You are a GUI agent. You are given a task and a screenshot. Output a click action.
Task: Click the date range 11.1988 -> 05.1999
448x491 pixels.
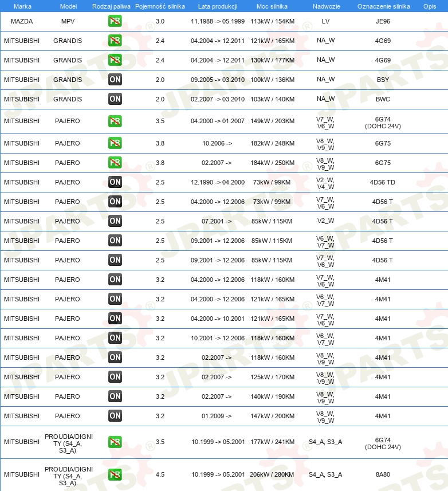click(x=218, y=21)
